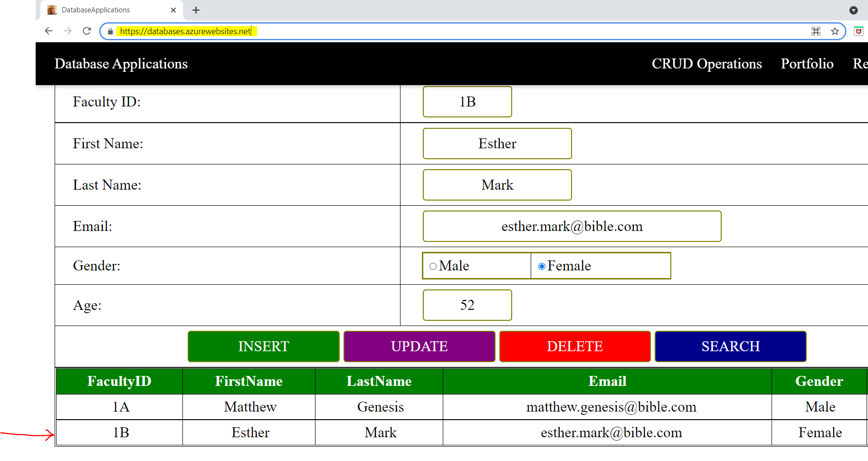Viewport: 868px width, 461px height.
Task: Click the Mark cell in the table
Action: tap(379, 432)
